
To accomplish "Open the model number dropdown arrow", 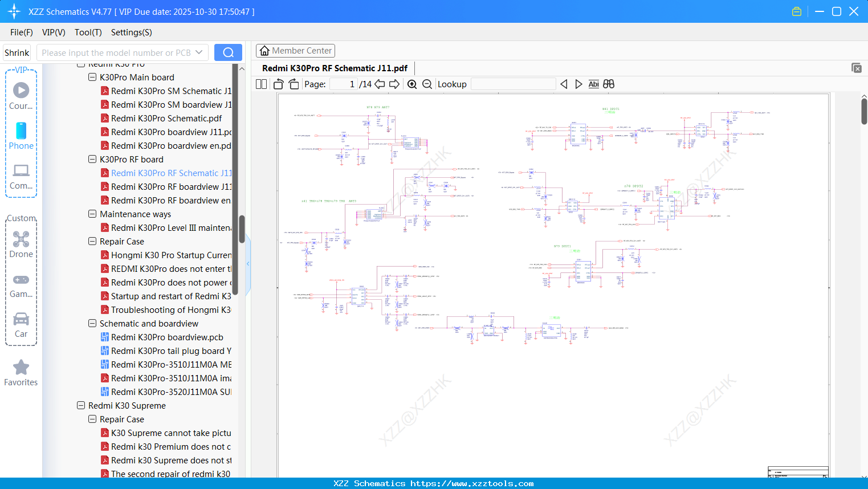I will (199, 52).
